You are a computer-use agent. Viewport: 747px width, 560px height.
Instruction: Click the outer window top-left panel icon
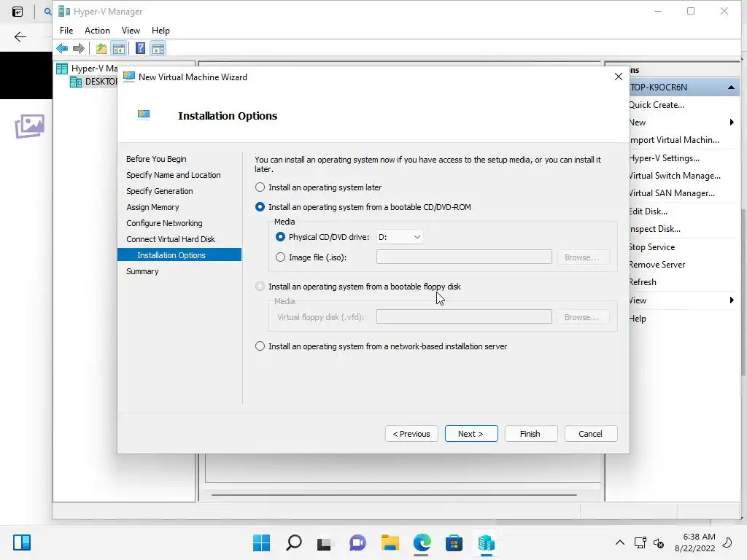coord(18,12)
